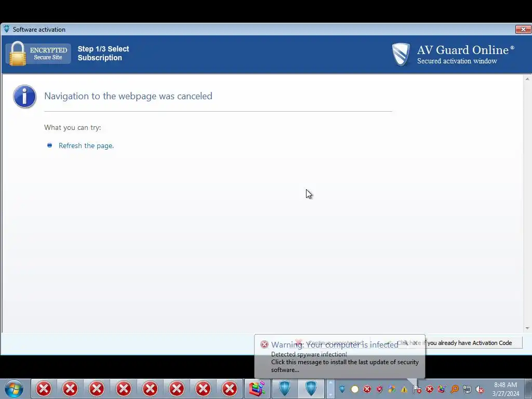This screenshot has height=399, width=532.
Task: Click the 'Detected spyware infection!' balloon text
Action: click(309, 354)
